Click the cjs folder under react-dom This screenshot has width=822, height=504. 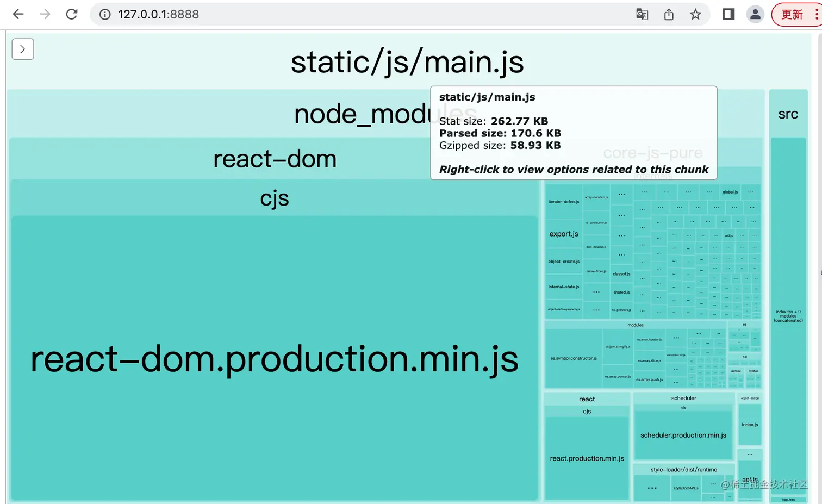pos(275,198)
